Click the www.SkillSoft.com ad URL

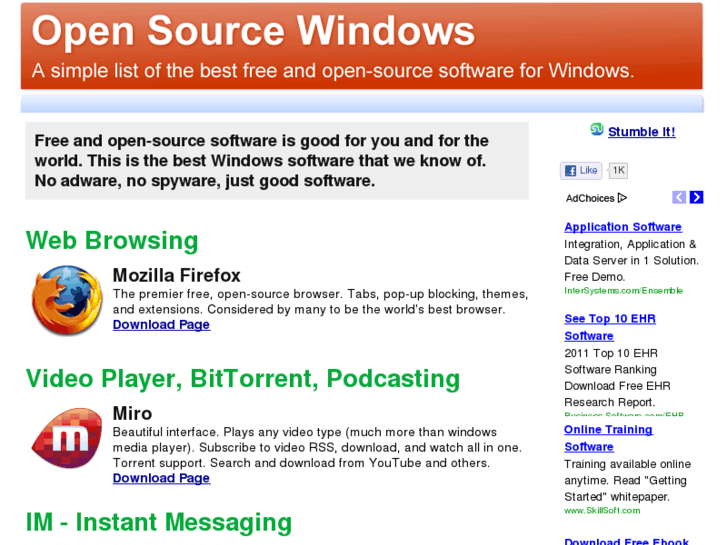click(602, 511)
